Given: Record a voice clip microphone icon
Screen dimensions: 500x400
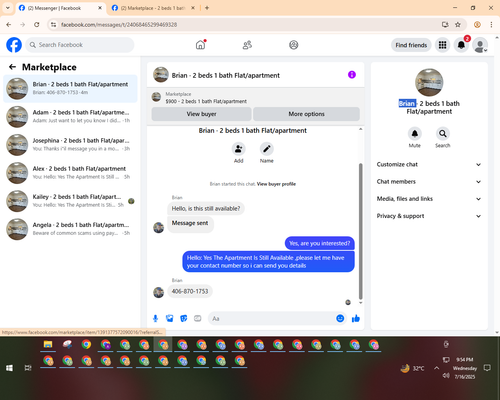Looking at the screenshot, I should pyautogui.click(x=155, y=318).
